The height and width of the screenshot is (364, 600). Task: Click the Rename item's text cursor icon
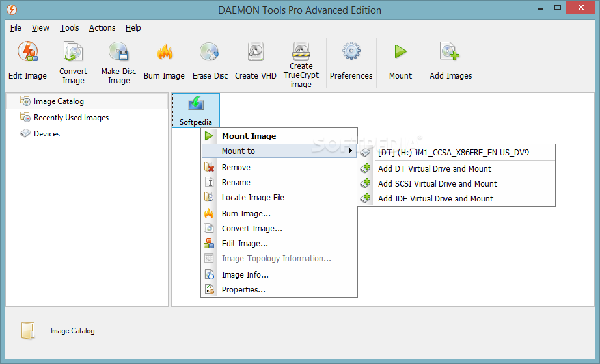209,182
